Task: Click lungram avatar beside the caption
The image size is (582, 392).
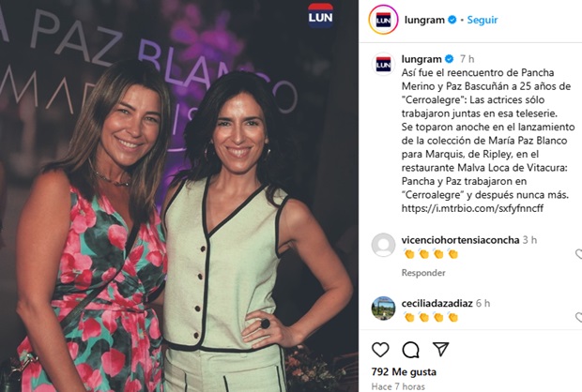Action: [383, 64]
